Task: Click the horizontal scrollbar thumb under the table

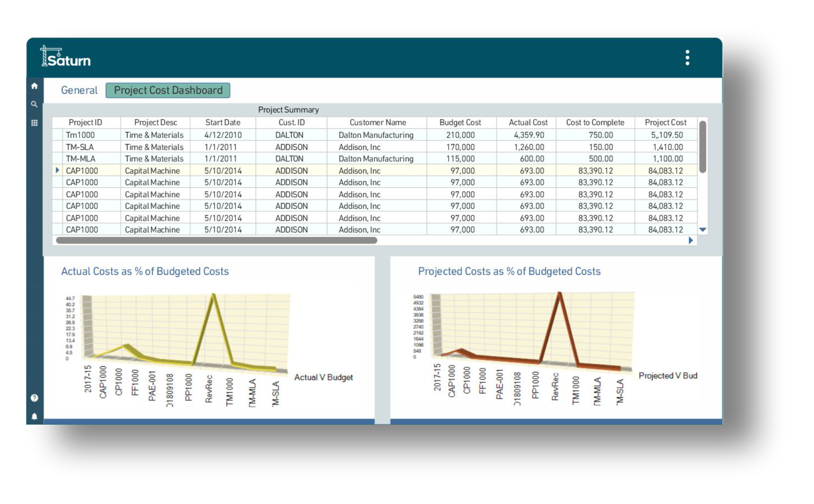Action: (216, 239)
